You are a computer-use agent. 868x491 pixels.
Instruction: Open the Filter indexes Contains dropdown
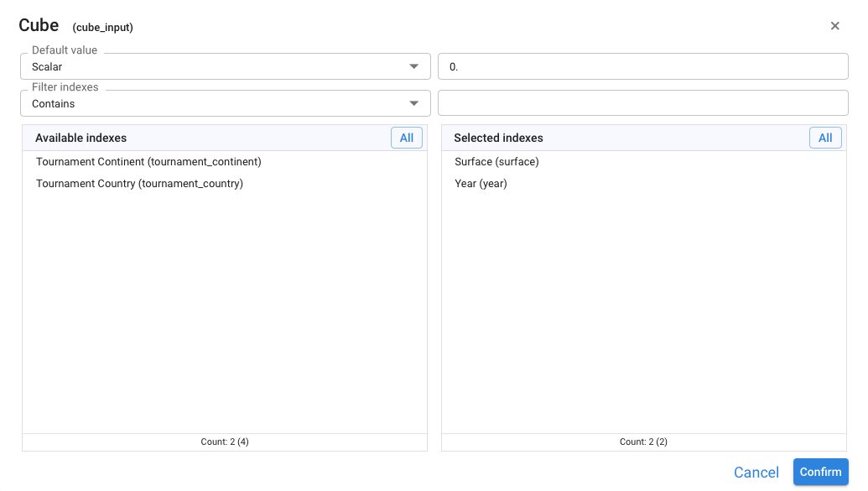[225, 103]
